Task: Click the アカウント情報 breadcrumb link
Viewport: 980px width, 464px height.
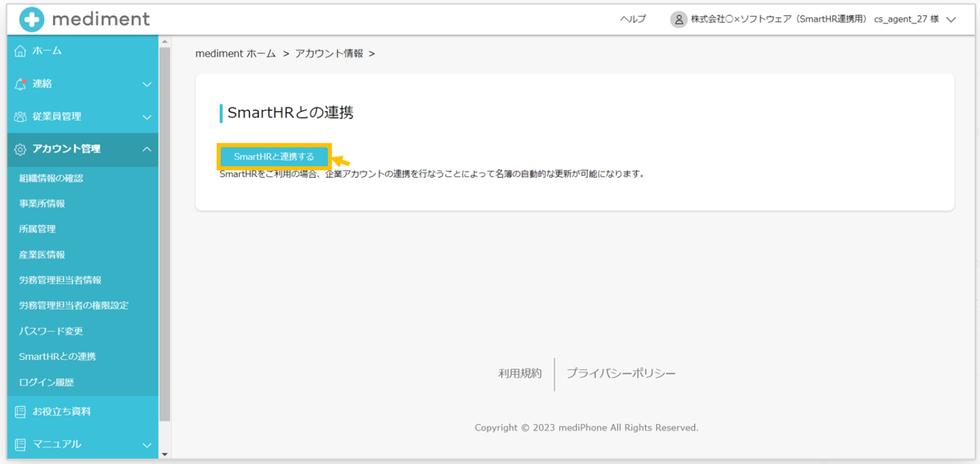Action: tap(329, 54)
